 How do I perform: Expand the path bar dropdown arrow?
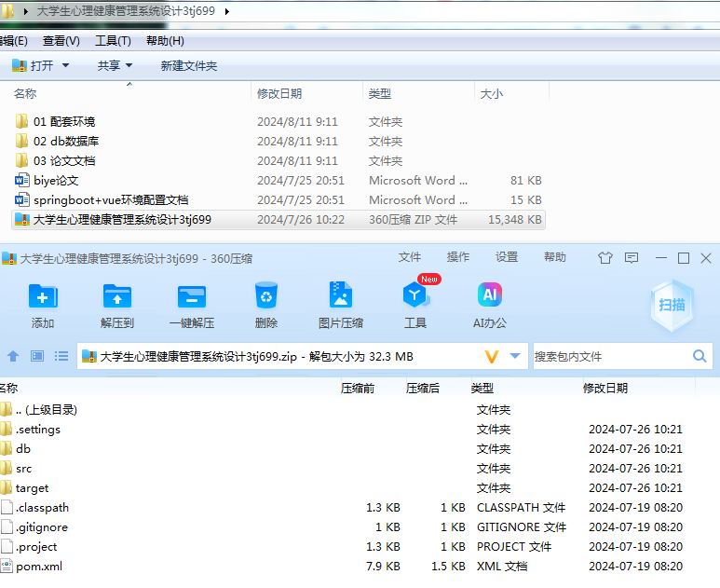click(515, 356)
